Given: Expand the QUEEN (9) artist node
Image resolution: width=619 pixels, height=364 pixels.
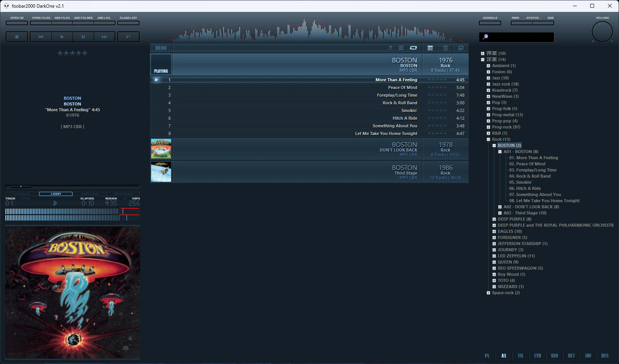Looking at the screenshot, I should [494, 262].
